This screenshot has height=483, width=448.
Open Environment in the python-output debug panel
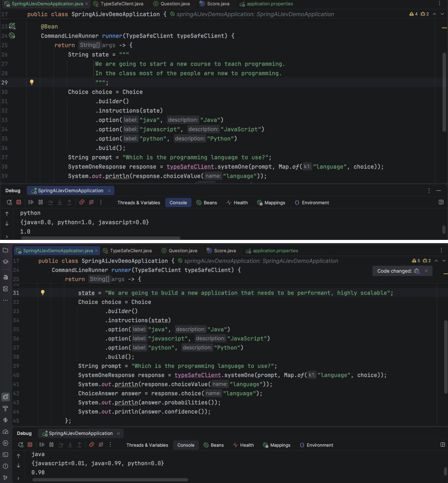[x=312, y=202]
